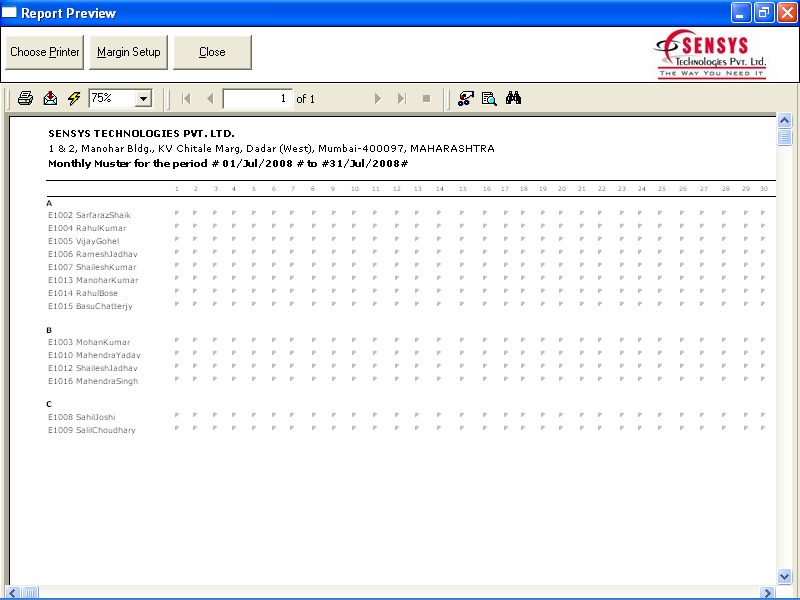Click the horizontal scrollbar left arrow
This screenshot has width=800, height=600.
pos(13,593)
